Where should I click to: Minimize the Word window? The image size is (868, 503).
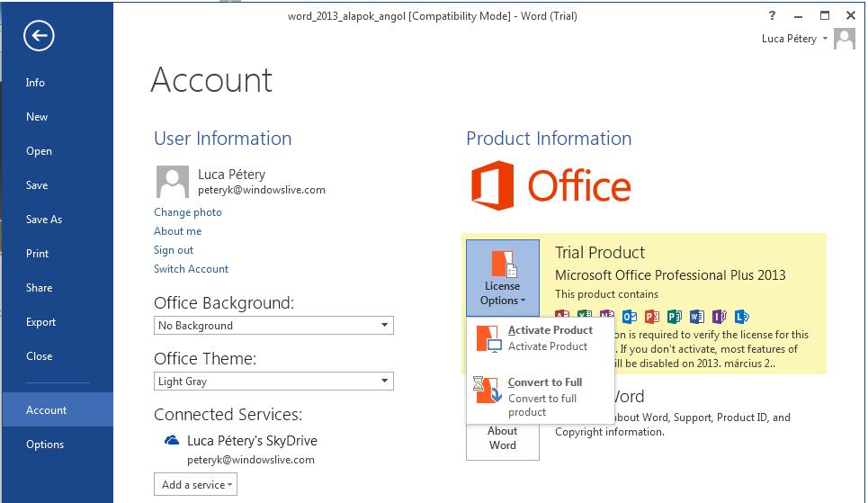click(x=798, y=15)
